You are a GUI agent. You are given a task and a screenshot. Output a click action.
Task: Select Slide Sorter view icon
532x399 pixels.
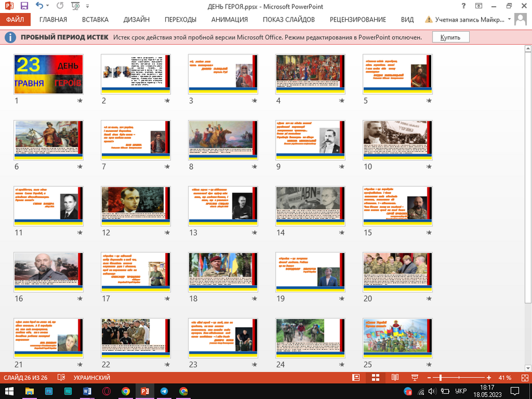pos(376,377)
